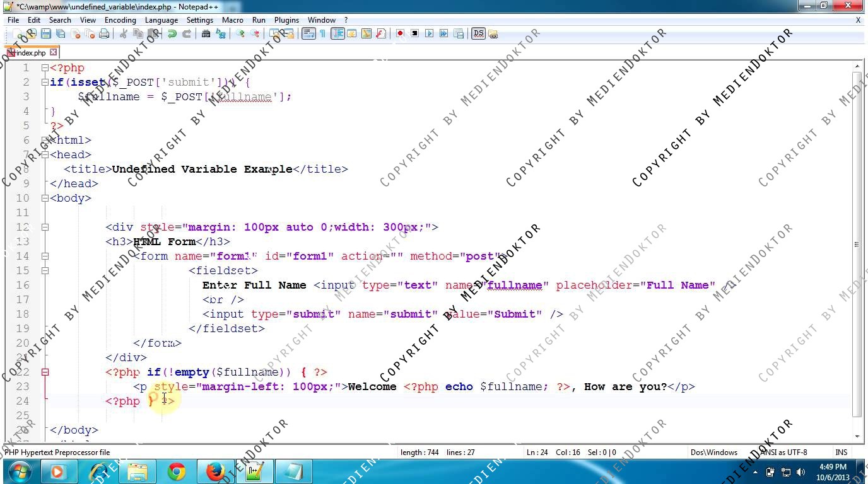Collapse the fieldset fold marker on line 15
Viewport: 868px width, 484px height.
tap(45, 271)
